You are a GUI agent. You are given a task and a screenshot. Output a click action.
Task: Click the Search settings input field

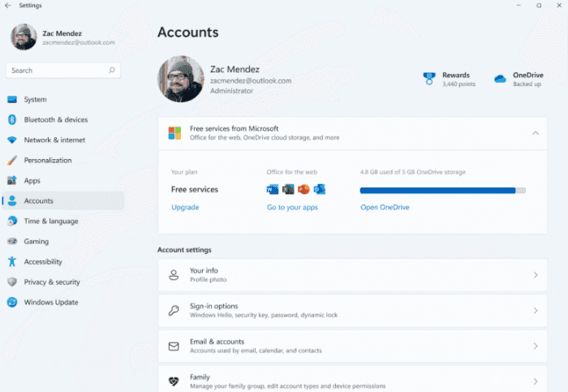63,71
